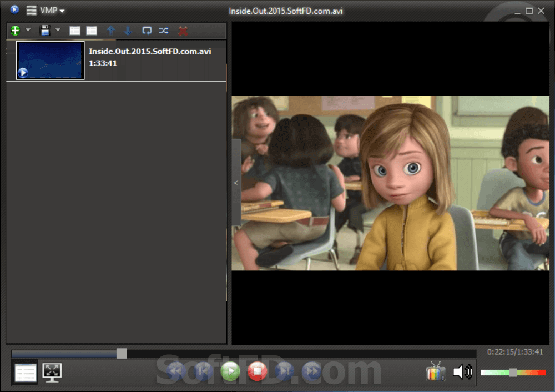Viewport: 555px width, 392px height.
Task: Select the second playlist list view icon
Action: 92,31
